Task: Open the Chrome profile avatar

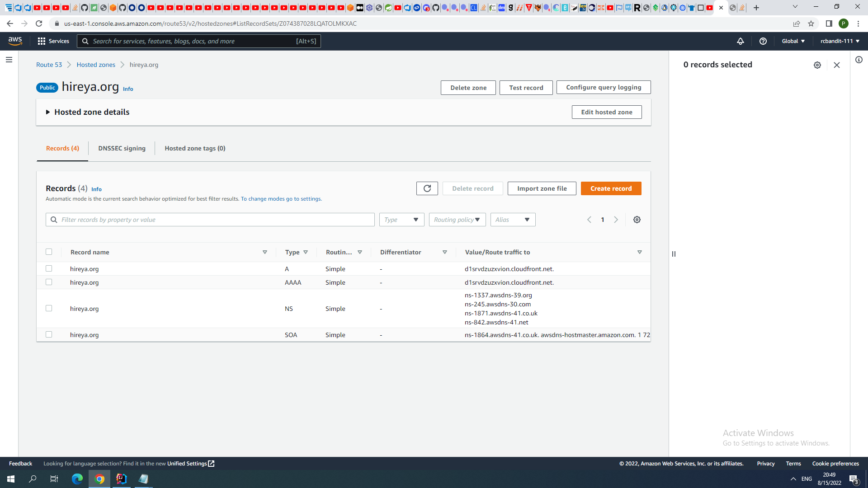Action: pyautogui.click(x=844, y=23)
